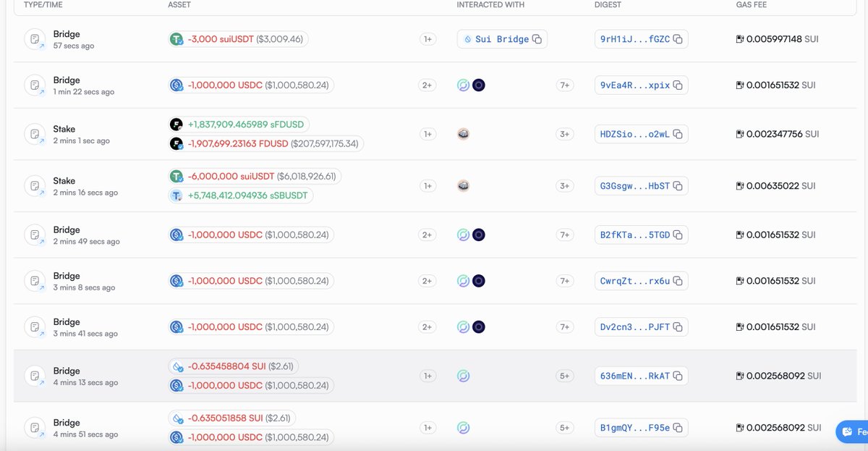868x451 pixels.
Task: Click suiUSDT token icon in -3,000 row
Action: (176, 39)
